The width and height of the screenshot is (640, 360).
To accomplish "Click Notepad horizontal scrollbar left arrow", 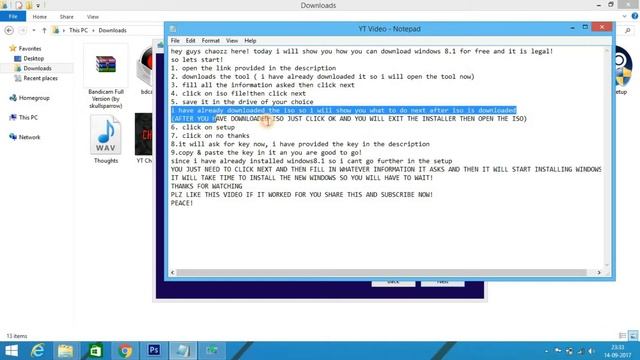I will tap(173, 272).
